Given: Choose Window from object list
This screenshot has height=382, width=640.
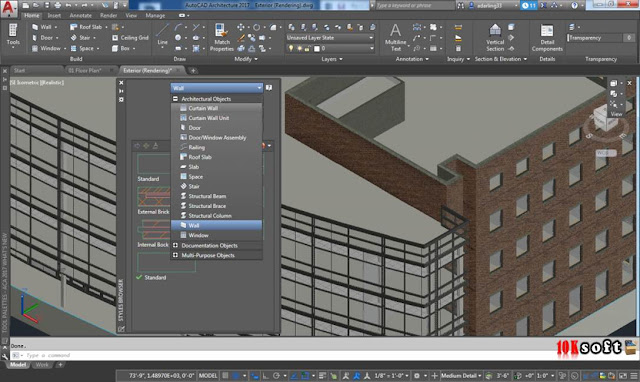Looking at the screenshot, I should coord(216,235).
